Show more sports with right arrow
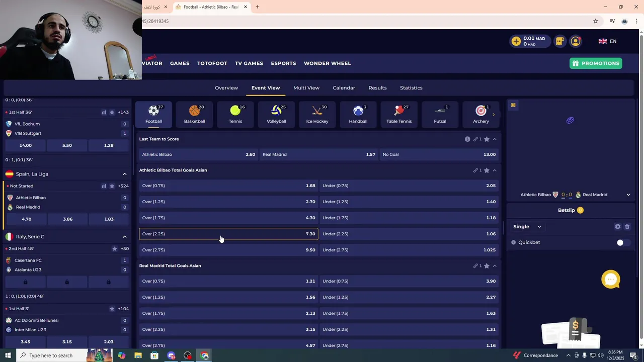This screenshot has height=362, width=644. [494, 115]
